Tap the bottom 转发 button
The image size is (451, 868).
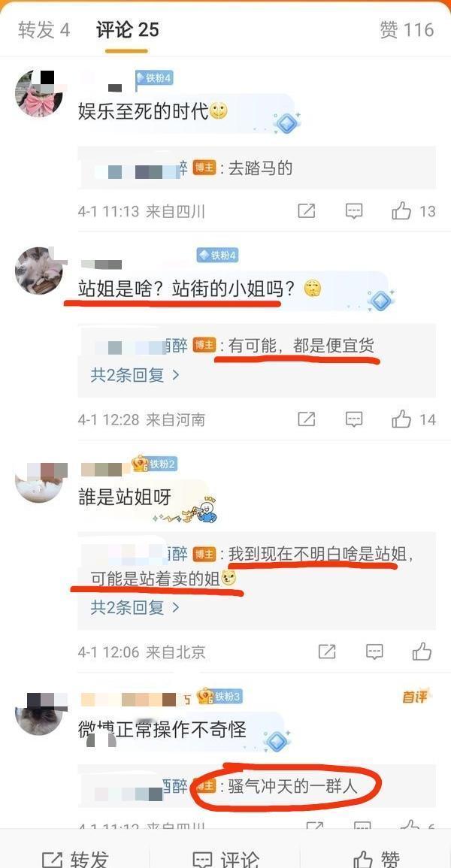75,857
